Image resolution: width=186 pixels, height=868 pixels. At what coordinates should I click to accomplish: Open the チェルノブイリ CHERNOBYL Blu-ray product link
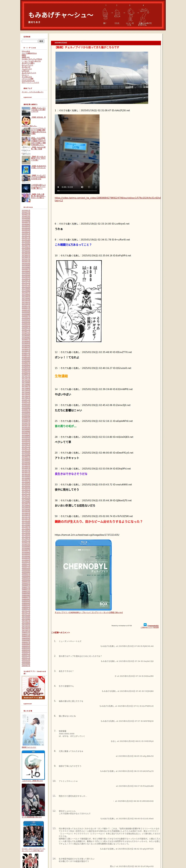[89, 613]
